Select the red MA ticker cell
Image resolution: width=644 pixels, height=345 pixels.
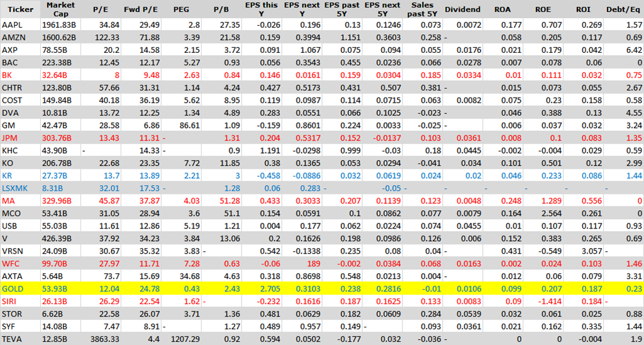[x=21, y=201]
